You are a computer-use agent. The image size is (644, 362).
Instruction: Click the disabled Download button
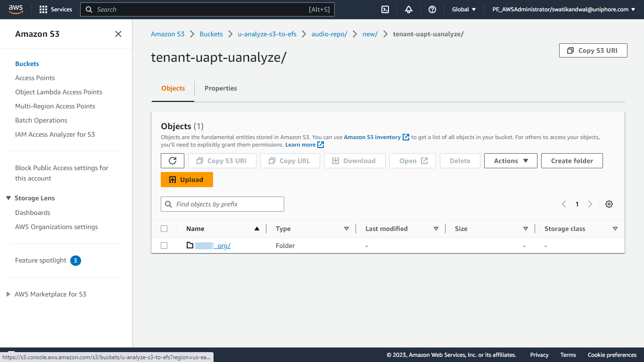(x=354, y=161)
